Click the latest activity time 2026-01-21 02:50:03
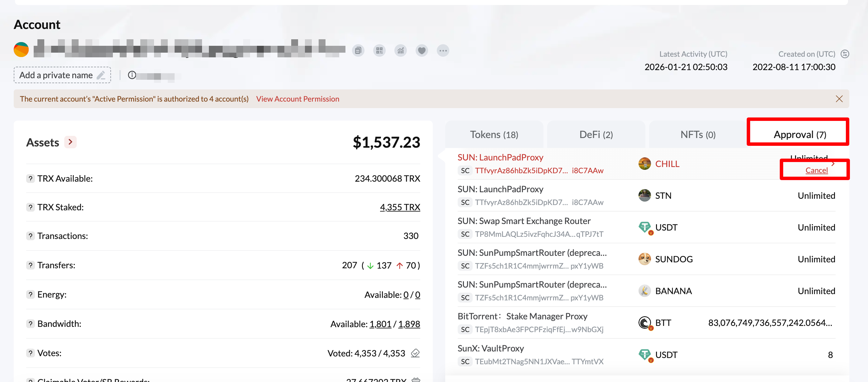This screenshot has height=382, width=868. (686, 67)
